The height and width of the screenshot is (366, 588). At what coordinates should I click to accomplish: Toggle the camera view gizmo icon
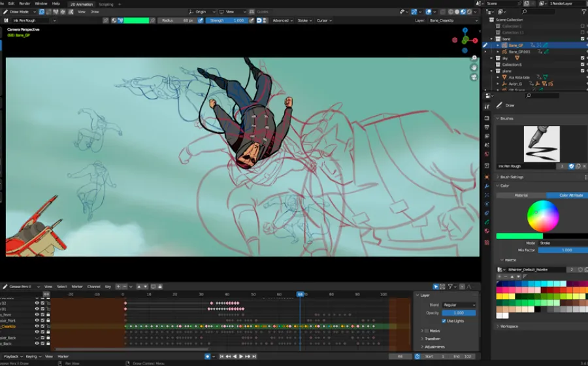pyautogui.click(x=474, y=77)
